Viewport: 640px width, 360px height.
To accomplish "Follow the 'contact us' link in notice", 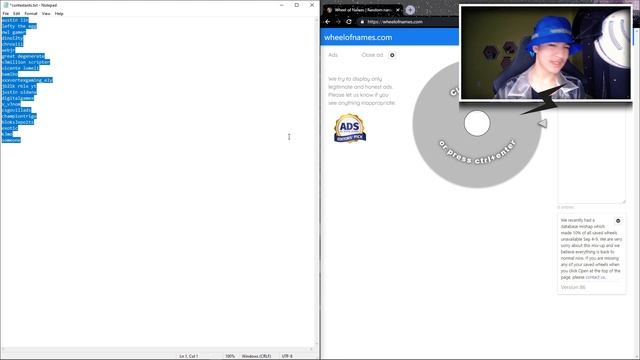I will tap(595, 277).
